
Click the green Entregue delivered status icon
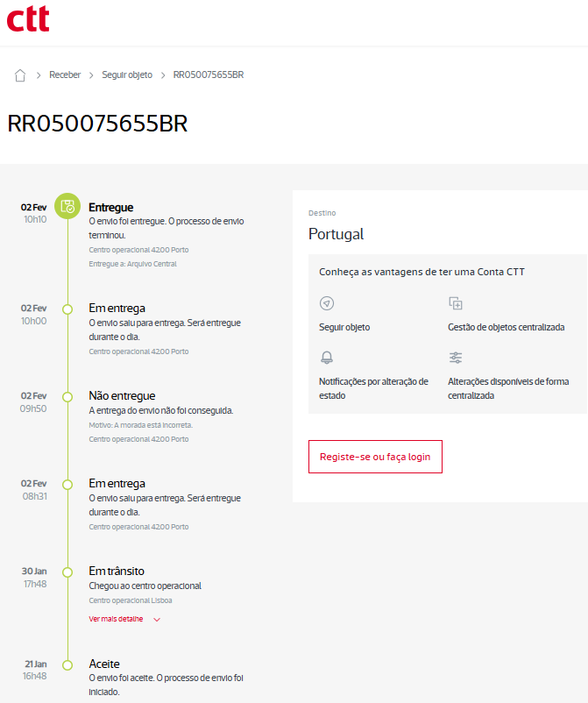pos(67,207)
